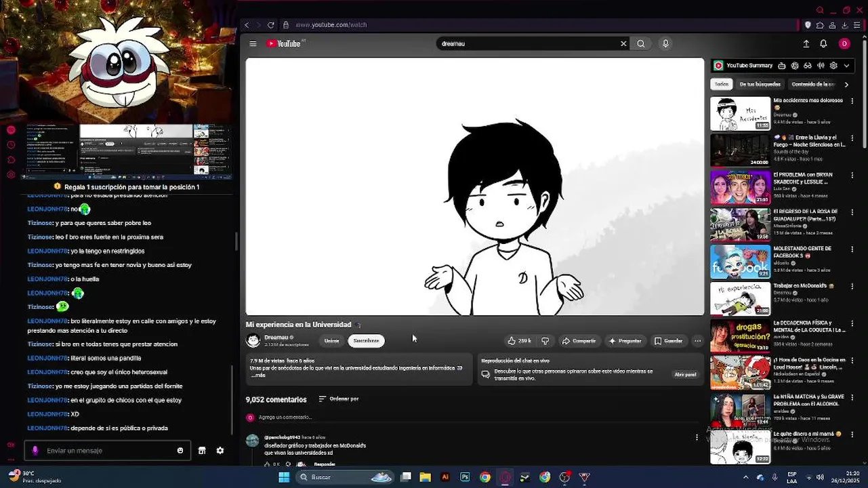Click the YouTube Summary ChatGPT icon

pos(795,66)
